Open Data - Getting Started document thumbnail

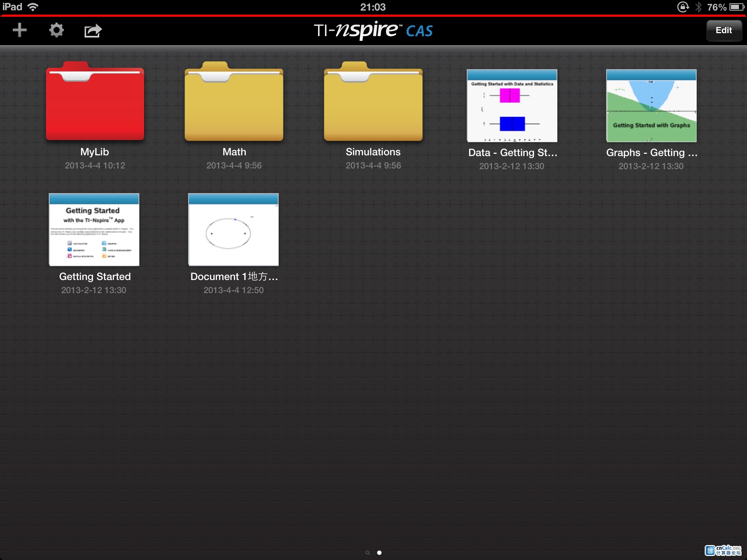coord(512,106)
